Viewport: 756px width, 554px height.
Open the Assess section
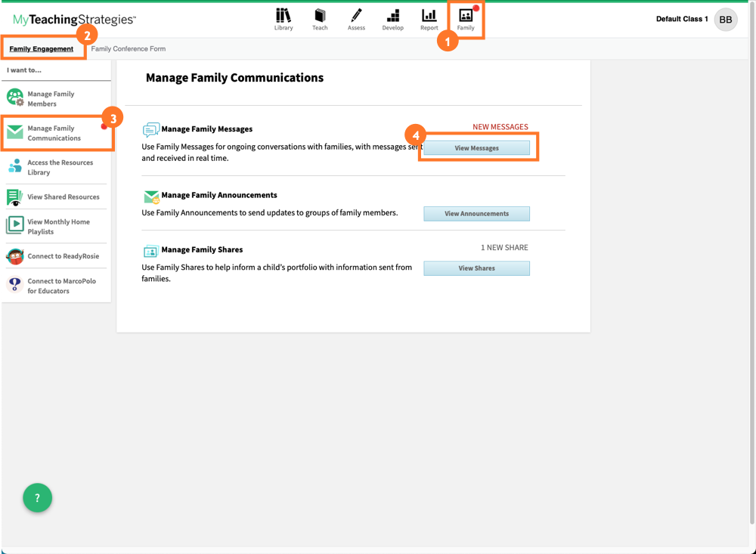(x=356, y=19)
